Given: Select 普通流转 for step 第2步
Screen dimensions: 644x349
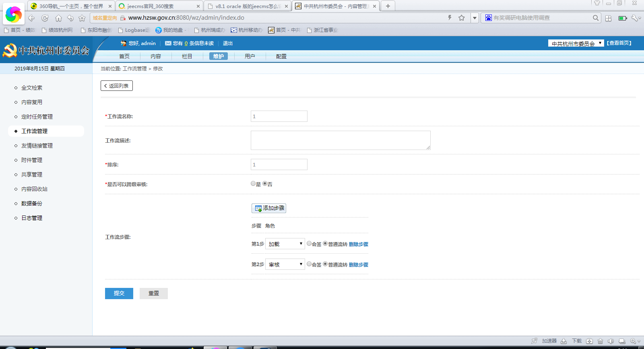Looking at the screenshot, I should (x=325, y=264).
